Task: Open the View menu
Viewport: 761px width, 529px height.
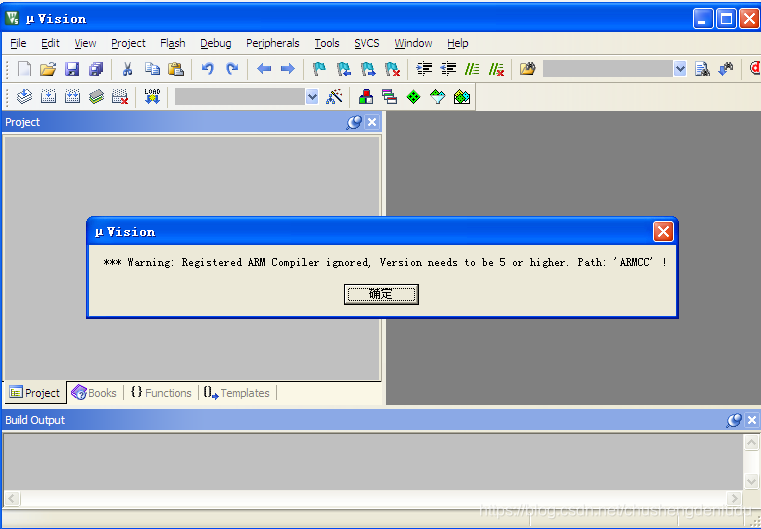Action: click(x=85, y=43)
